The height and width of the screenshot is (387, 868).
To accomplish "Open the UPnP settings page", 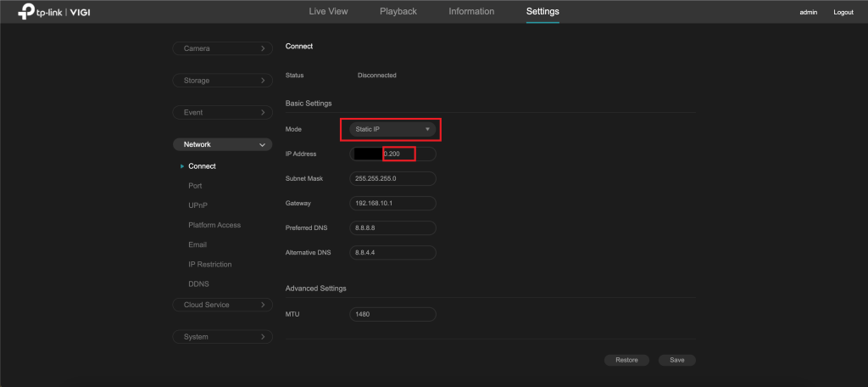I will (x=198, y=205).
